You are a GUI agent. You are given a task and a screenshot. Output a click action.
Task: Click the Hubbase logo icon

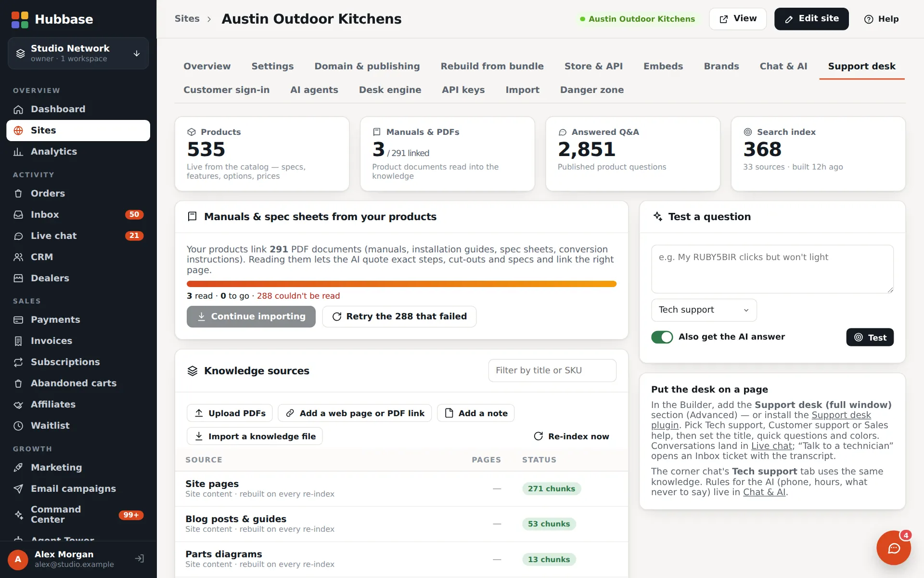(20, 20)
